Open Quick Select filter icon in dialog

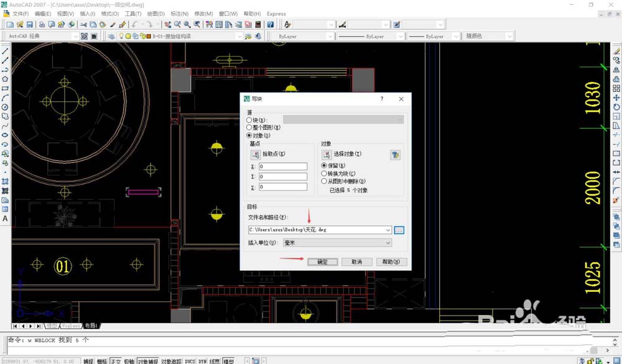click(x=394, y=155)
